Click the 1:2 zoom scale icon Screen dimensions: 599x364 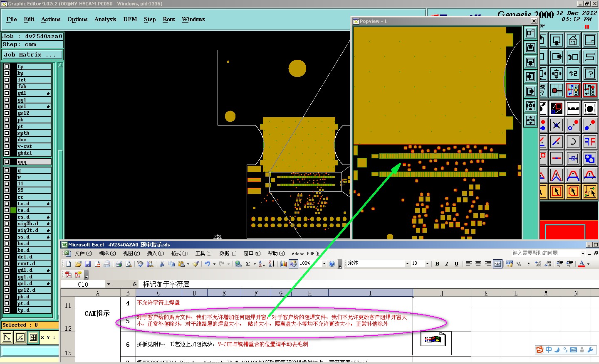(573, 74)
